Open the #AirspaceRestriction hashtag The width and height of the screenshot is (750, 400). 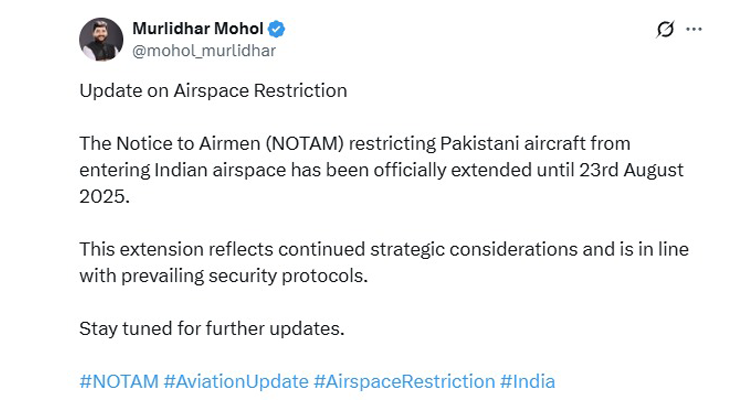pos(404,382)
